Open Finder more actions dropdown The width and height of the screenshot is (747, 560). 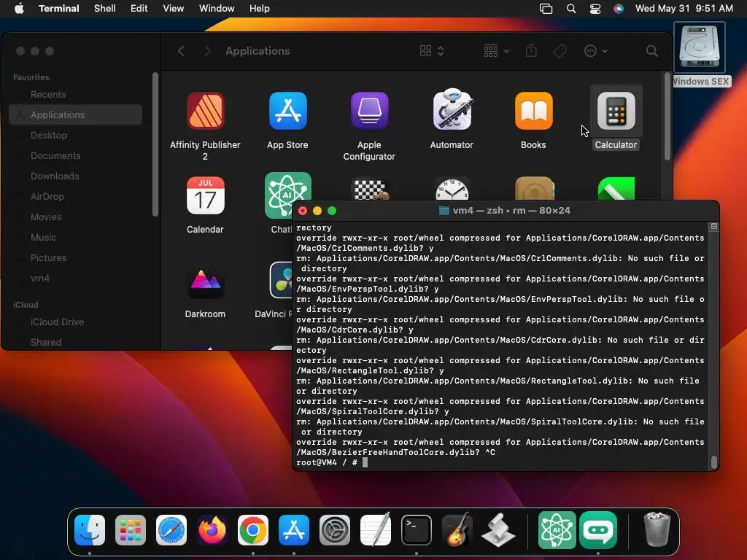pos(595,51)
